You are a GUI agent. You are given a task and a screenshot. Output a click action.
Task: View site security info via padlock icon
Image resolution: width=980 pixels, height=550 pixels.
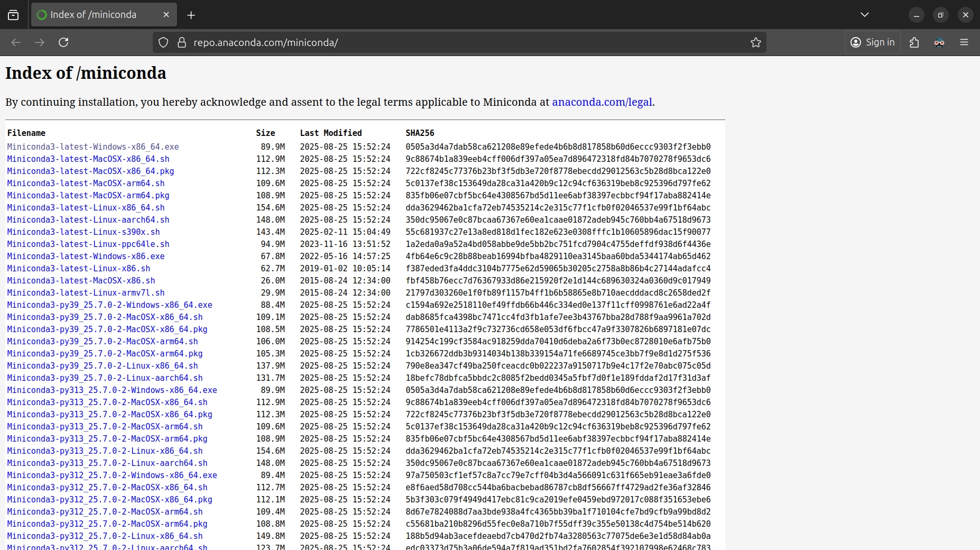coord(181,42)
